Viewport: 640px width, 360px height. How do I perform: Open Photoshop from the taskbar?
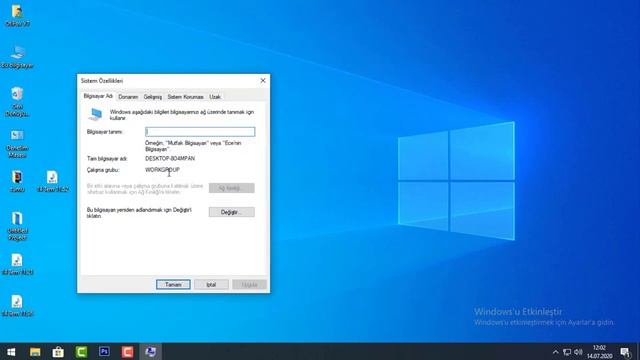(x=104, y=351)
